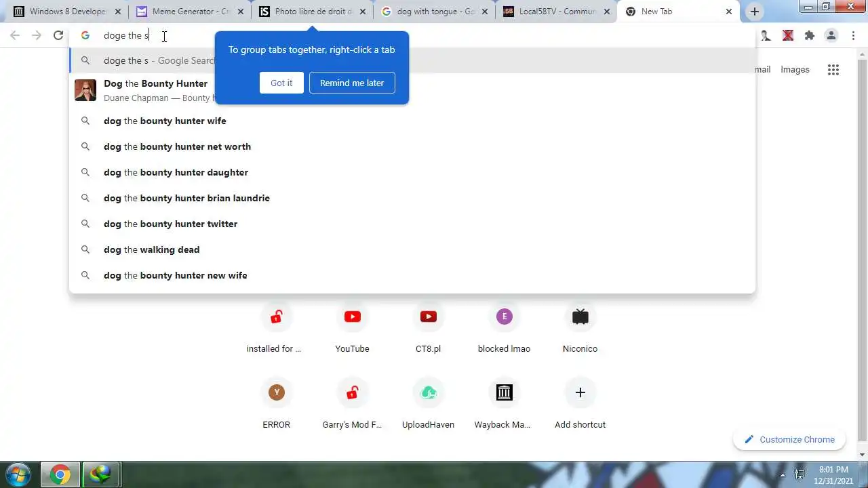Choose 'dog the bounty hunter daughter' suggestion
868x488 pixels.
[412, 172]
